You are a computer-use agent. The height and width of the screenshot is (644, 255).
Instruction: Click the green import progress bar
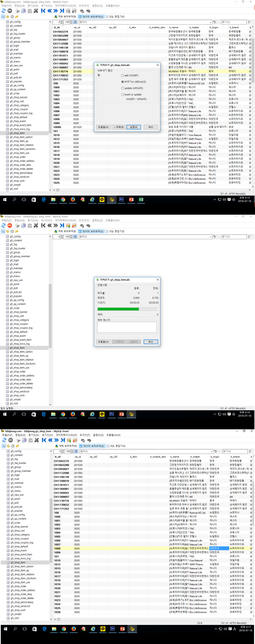pos(118,309)
